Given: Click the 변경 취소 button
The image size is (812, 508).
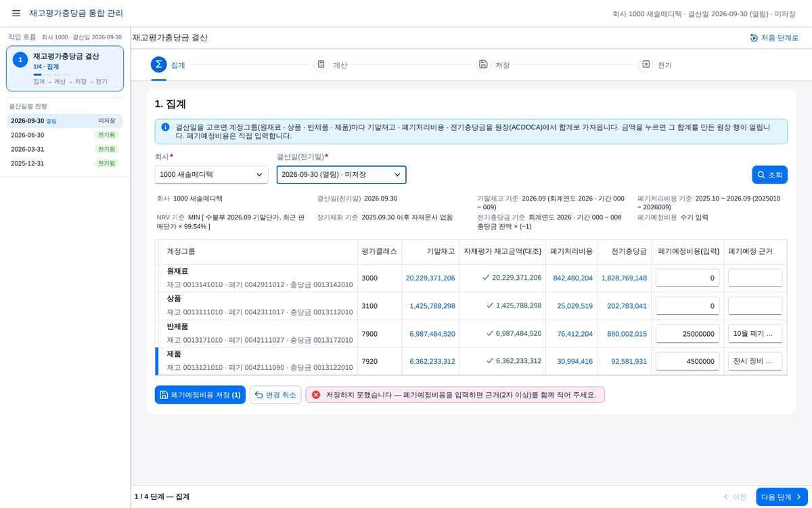Looking at the screenshot, I should pyautogui.click(x=275, y=395).
